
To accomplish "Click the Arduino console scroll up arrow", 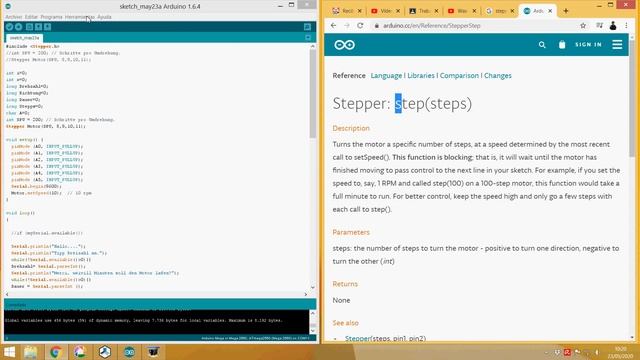I will 313,313.
